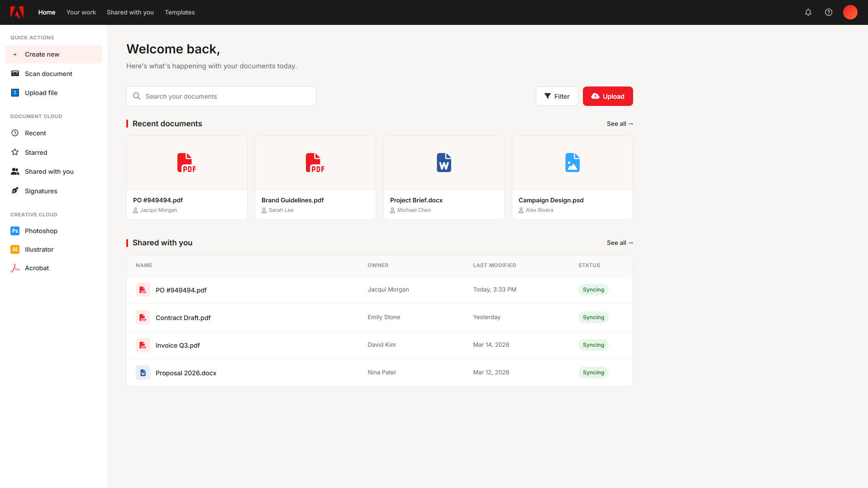868x488 pixels.
Task: Open the Project Brief.docx card
Action: pos(444,178)
